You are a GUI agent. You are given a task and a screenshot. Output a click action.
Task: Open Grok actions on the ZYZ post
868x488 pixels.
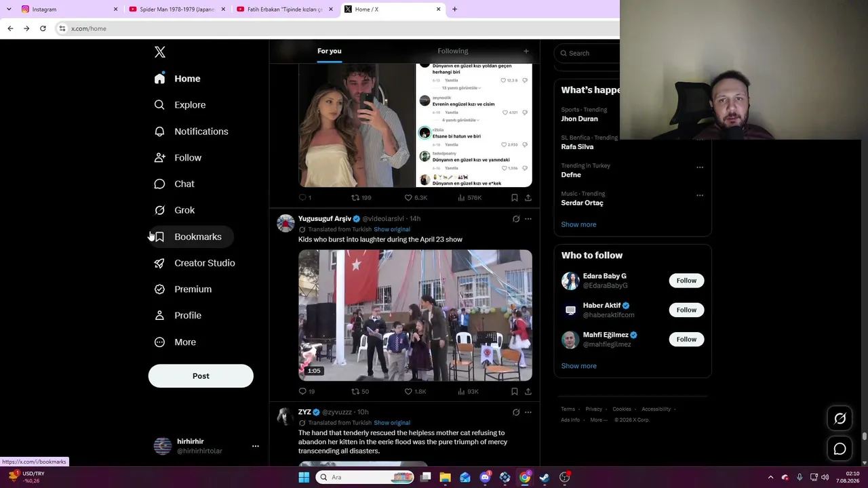(x=516, y=412)
